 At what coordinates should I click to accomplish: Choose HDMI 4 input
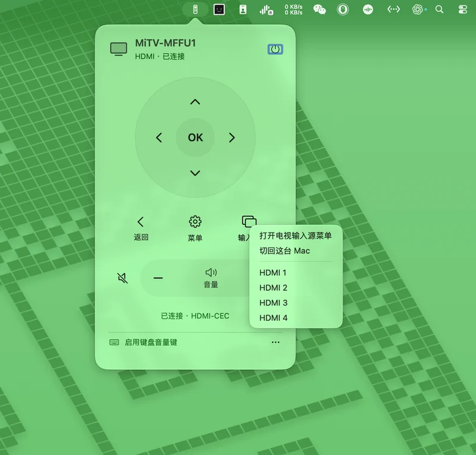[x=273, y=318]
